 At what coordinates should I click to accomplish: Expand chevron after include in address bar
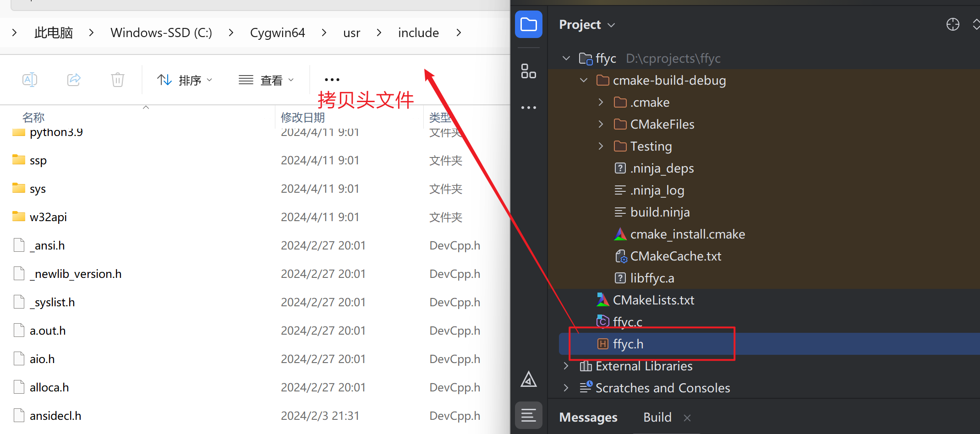pyautogui.click(x=459, y=33)
